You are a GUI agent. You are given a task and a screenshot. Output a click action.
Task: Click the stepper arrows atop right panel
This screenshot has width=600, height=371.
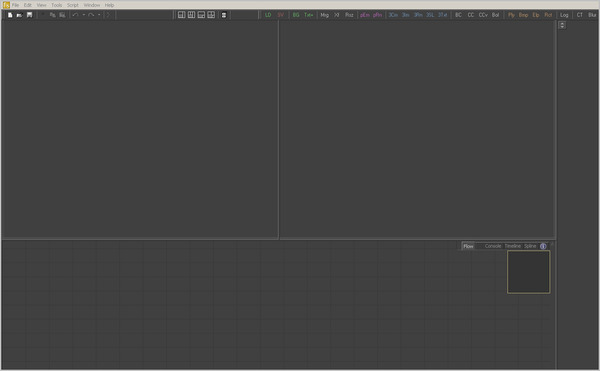(562, 25)
